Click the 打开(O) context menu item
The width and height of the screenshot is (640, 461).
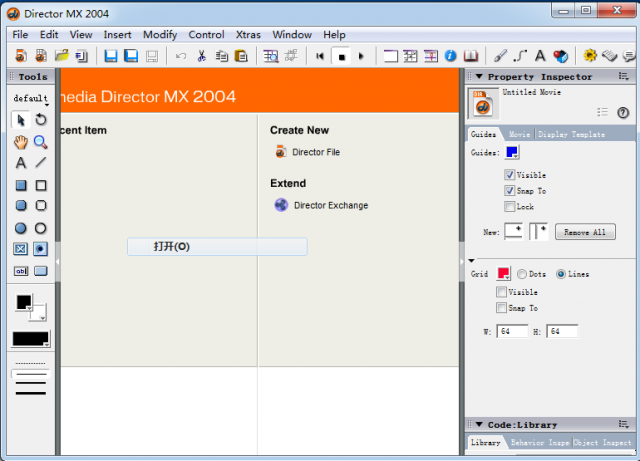(217, 247)
